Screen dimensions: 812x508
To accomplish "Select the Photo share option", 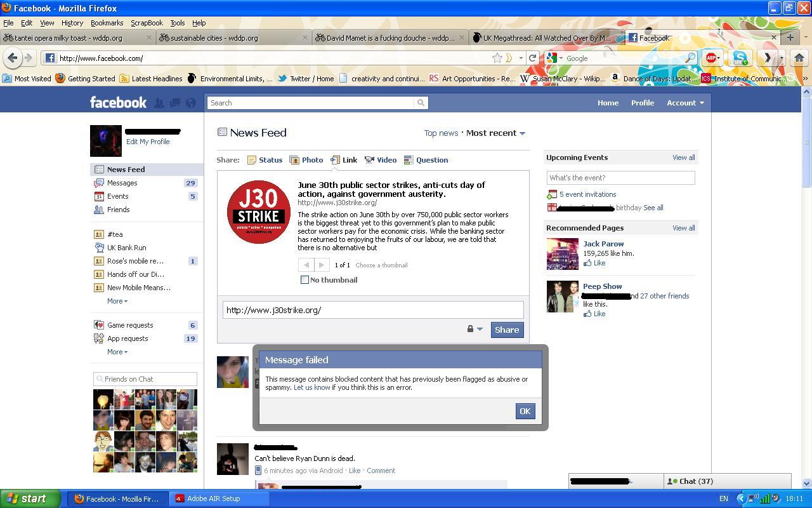I will 306,160.
